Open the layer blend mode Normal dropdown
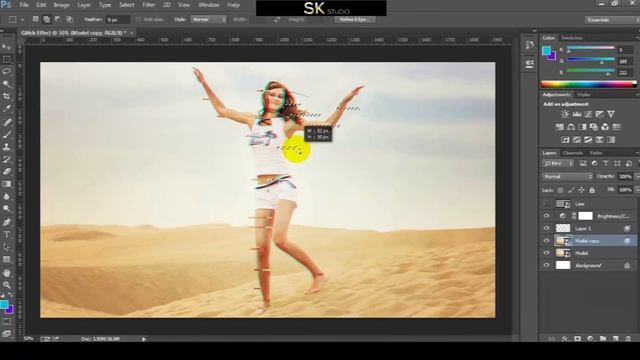 pos(567,176)
